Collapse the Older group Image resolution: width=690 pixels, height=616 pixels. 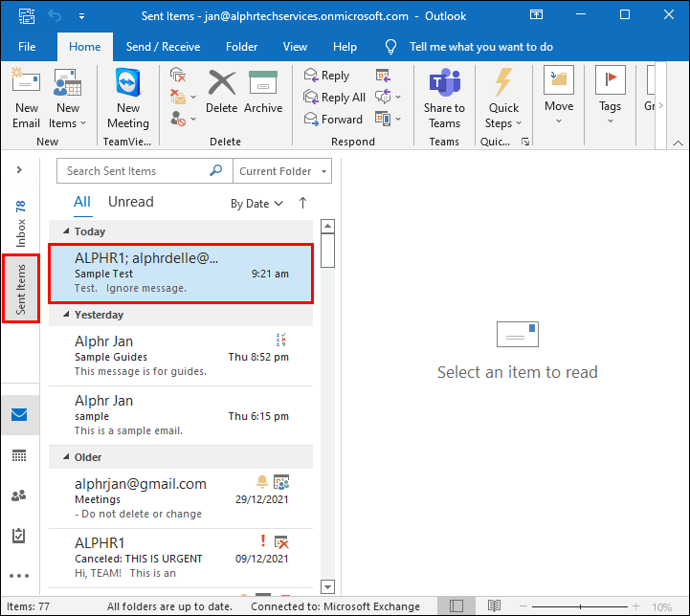pos(66,457)
